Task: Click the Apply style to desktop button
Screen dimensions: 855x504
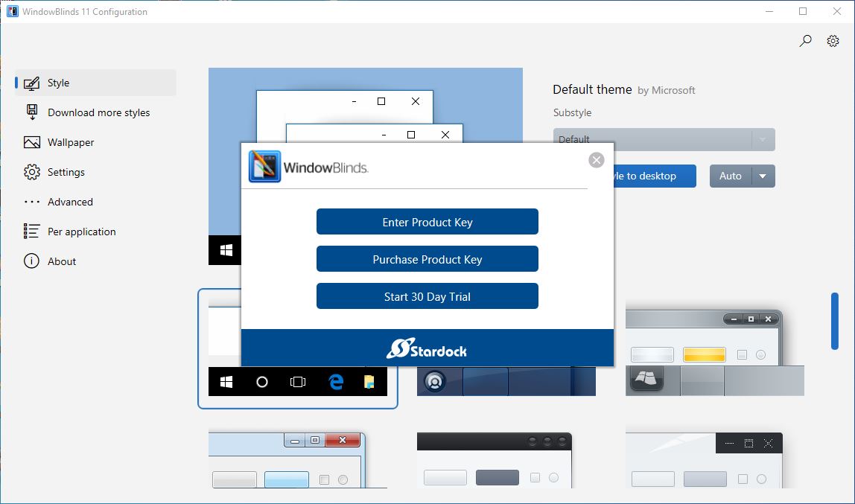Action: point(655,176)
